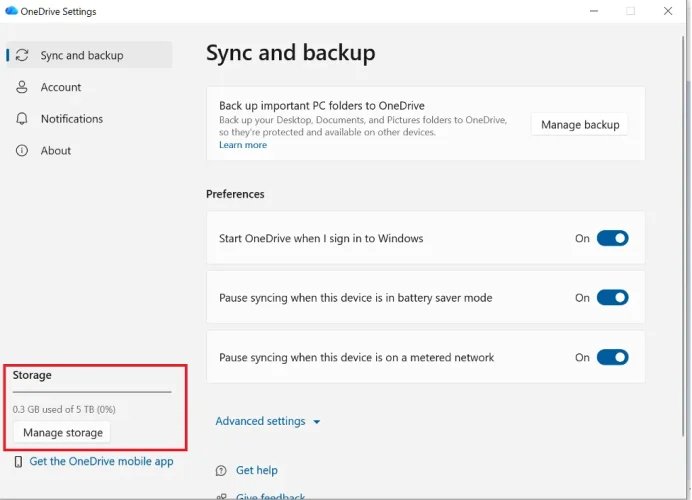
Task: Click the Storage heading
Action: 32,375
